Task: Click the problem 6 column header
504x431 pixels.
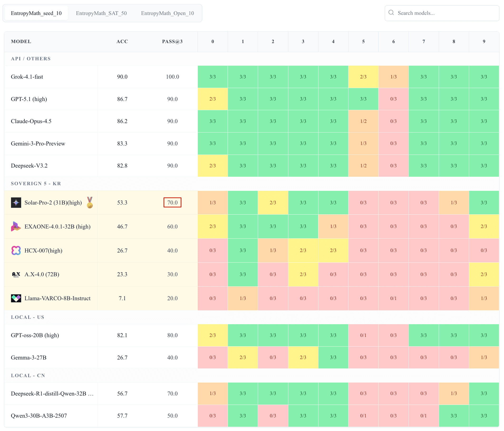Action: tap(393, 41)
